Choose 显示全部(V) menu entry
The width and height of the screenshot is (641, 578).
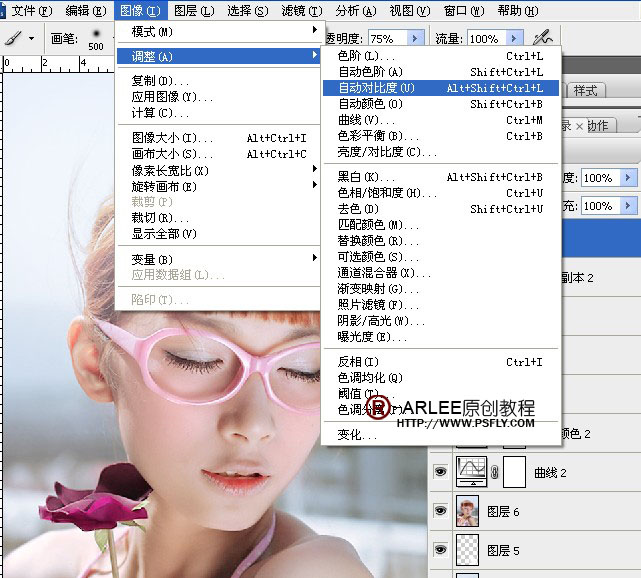click(x=218, y=234)
